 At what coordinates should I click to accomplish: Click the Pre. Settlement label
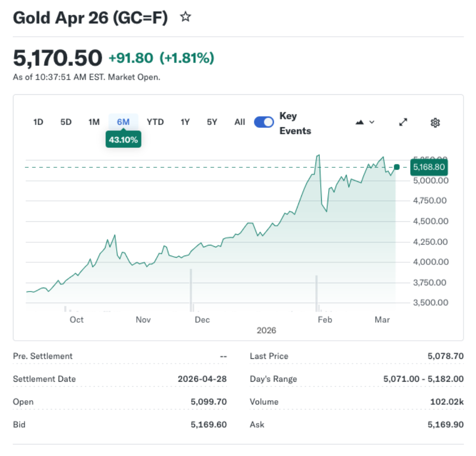coord(43,356)
